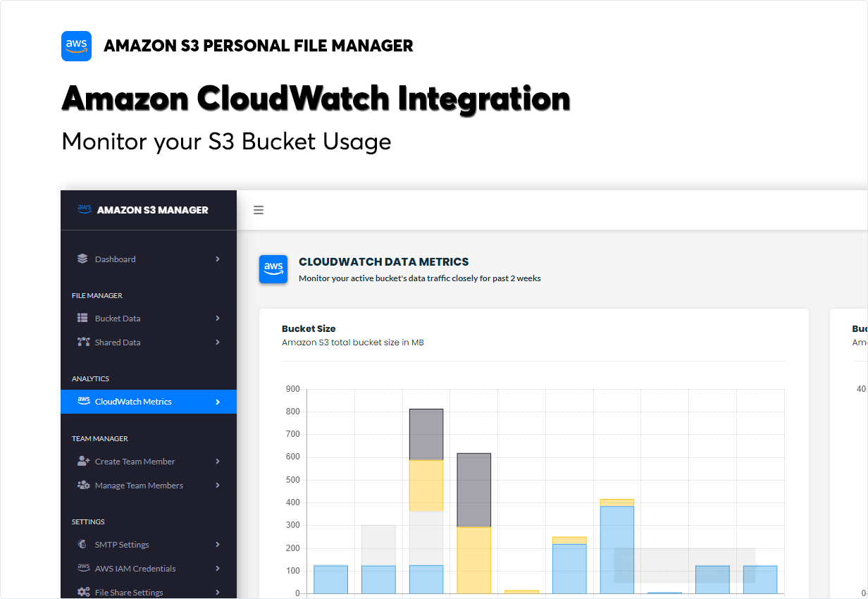Expand the File Share Settings chevron
868x599 pixels.
[x=218, y=593]
